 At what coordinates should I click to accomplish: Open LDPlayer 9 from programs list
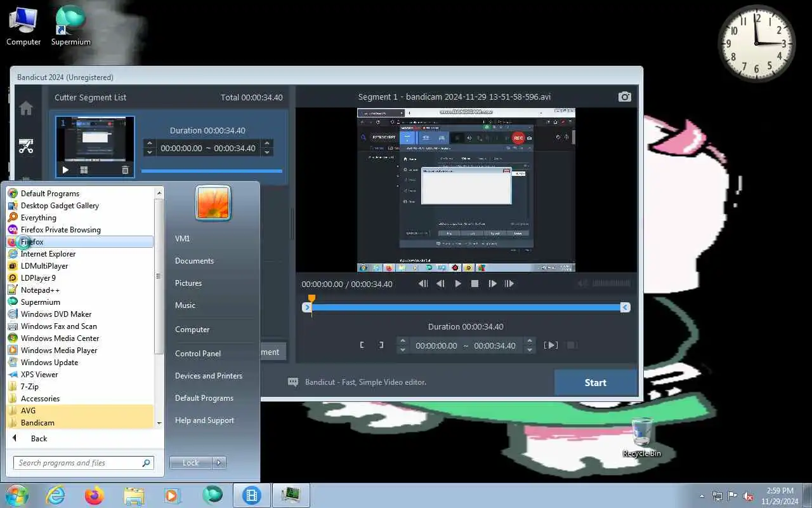click(80, 278)
